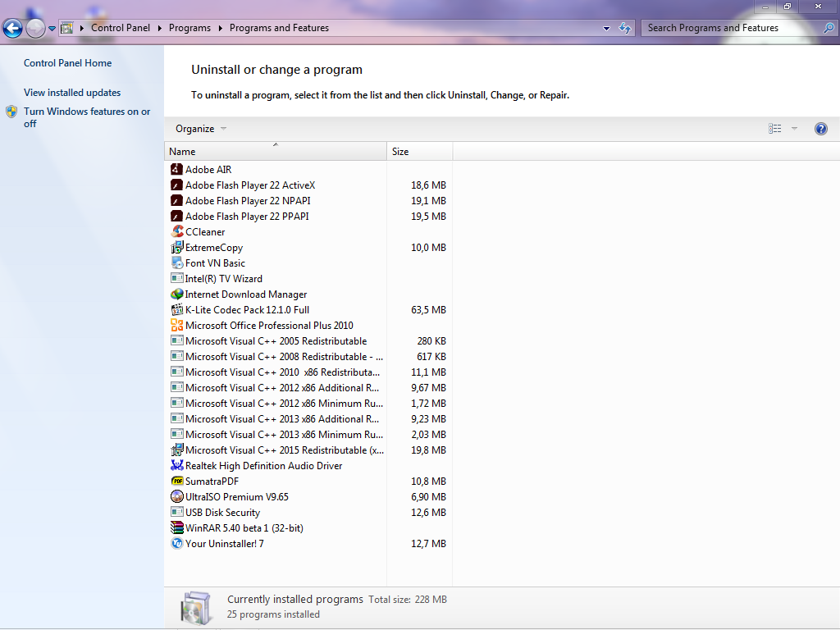Viewport: 840px width, 630px height.
Task: Select Microsoft Visual C++ 2010 x86 Redistributable row
Action: pos(308,372)
